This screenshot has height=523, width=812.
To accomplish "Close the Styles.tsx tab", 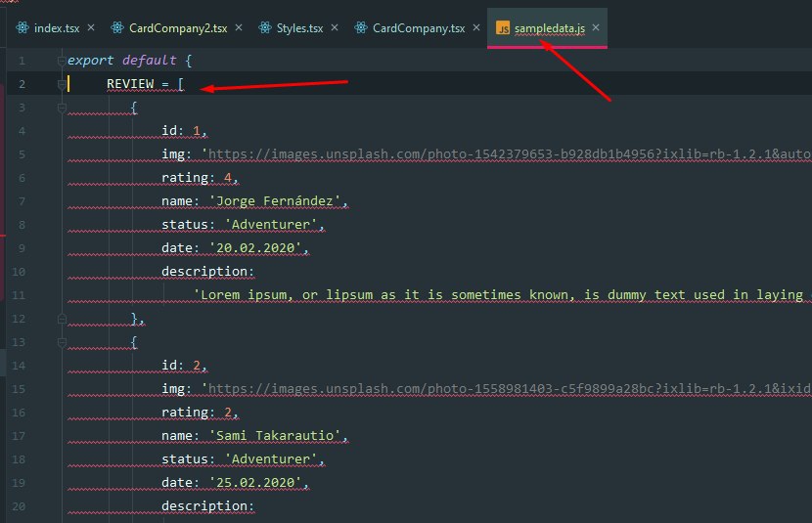I will point(335,27).
